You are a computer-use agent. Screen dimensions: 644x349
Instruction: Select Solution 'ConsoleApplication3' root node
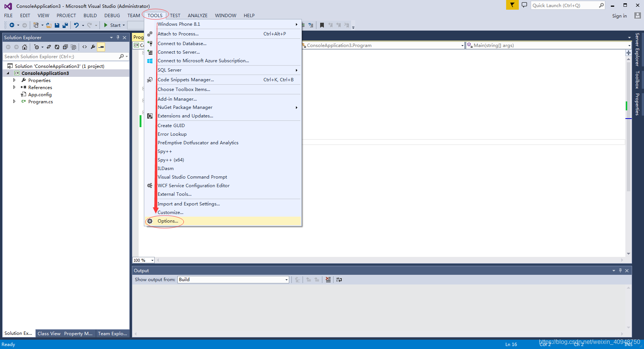pos(60,66)
